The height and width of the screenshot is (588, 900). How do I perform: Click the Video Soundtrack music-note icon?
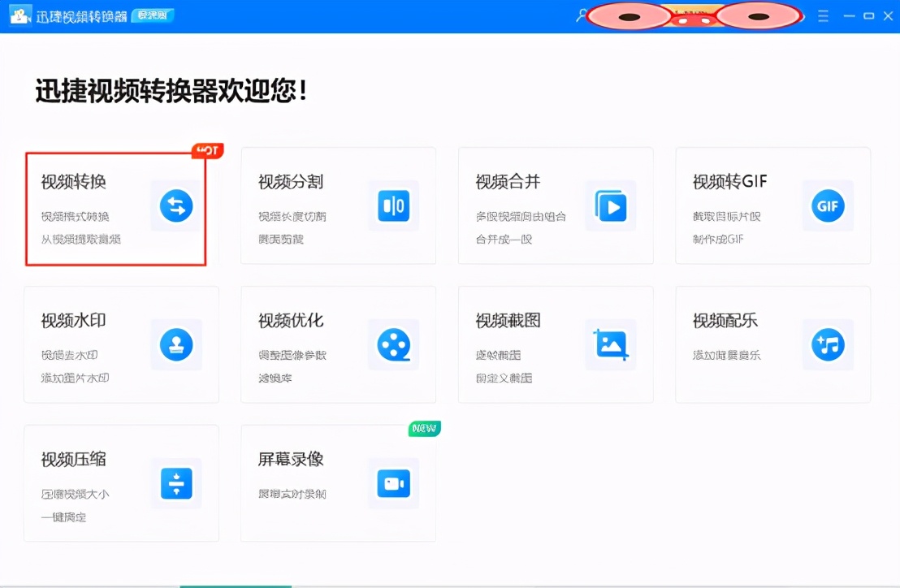coord(828,344)
